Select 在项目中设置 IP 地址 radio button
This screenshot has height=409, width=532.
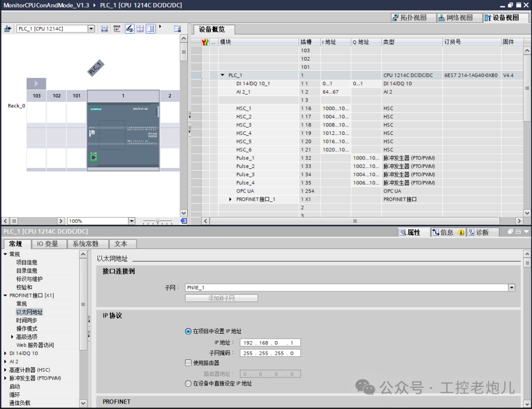coord(188,331)
